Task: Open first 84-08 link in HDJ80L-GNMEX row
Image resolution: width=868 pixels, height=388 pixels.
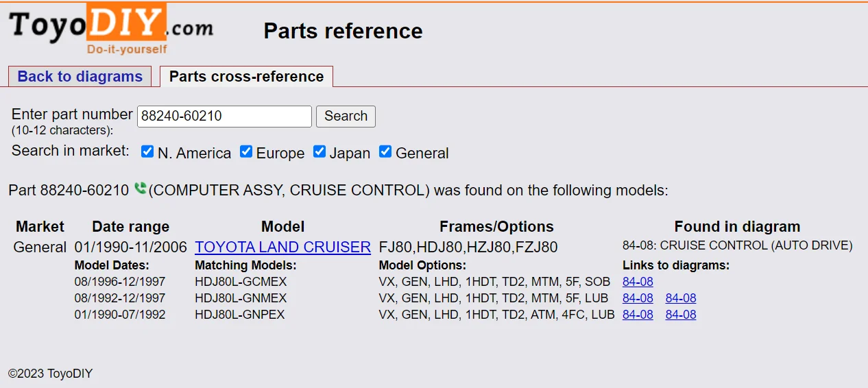Action: click(x=638, y=298)
